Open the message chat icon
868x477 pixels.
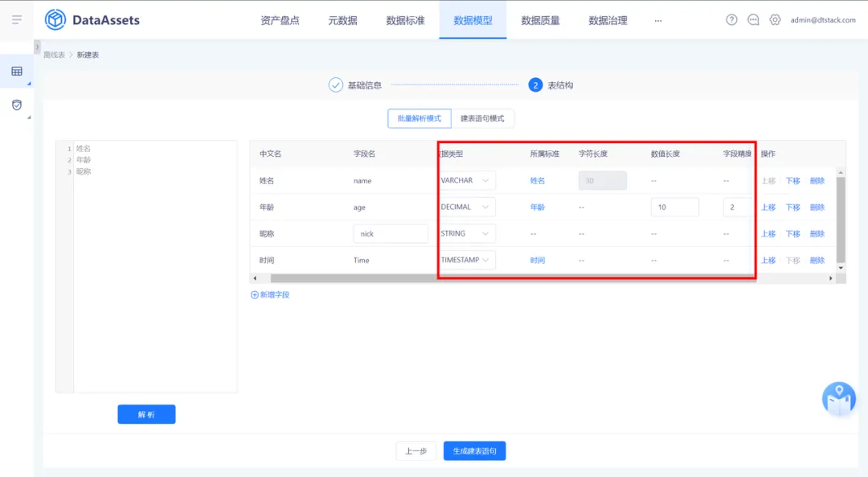[x=753, y=20]
